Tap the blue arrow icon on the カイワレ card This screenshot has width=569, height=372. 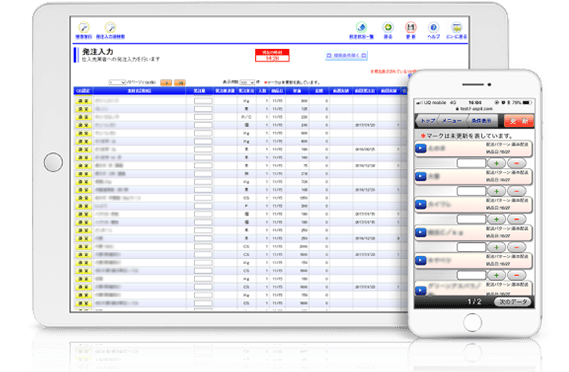pyautogui.click(x=421, y=204)
